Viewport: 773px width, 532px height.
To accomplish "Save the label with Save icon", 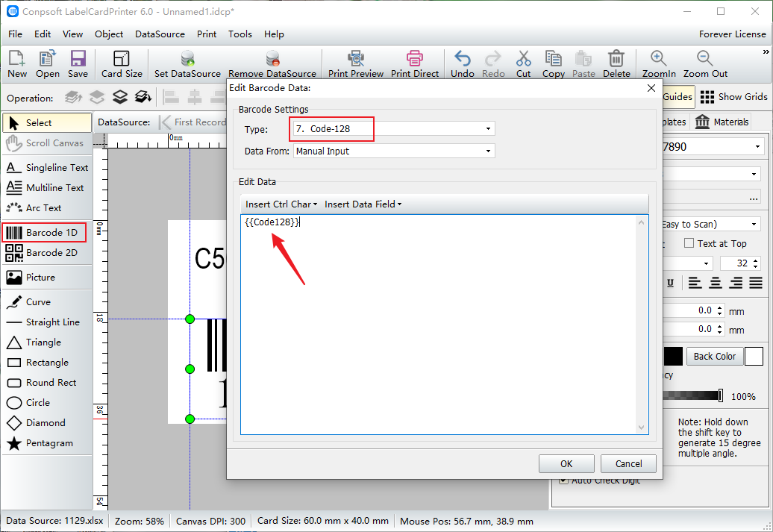I will (78, 64).
